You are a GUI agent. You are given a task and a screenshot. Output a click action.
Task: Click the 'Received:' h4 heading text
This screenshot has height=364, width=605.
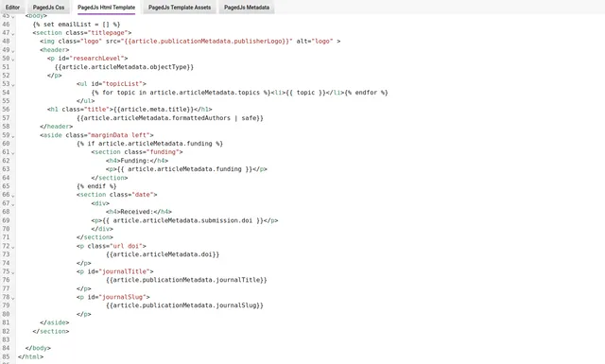[137, 212]
